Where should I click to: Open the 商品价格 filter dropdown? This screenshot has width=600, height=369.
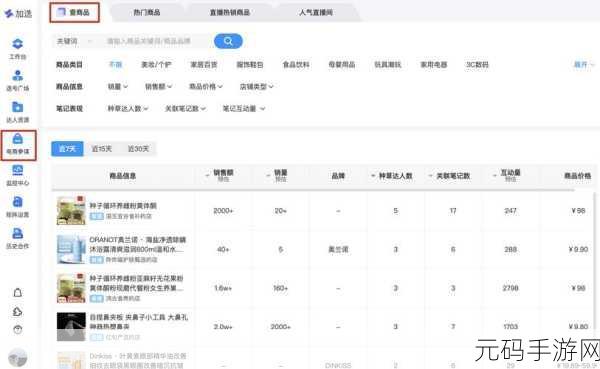(x=206, y=87)
